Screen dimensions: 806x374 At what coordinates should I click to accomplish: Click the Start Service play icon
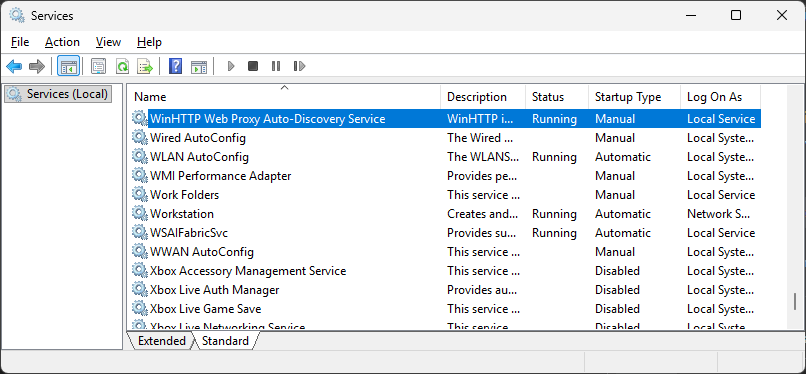(231, 66)
